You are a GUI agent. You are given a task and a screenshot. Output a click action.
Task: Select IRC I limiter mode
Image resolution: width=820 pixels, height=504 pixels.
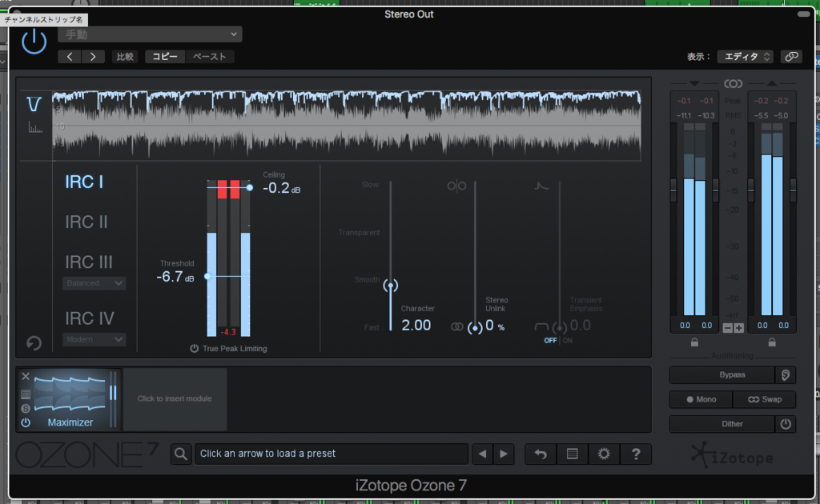point(84,182)
